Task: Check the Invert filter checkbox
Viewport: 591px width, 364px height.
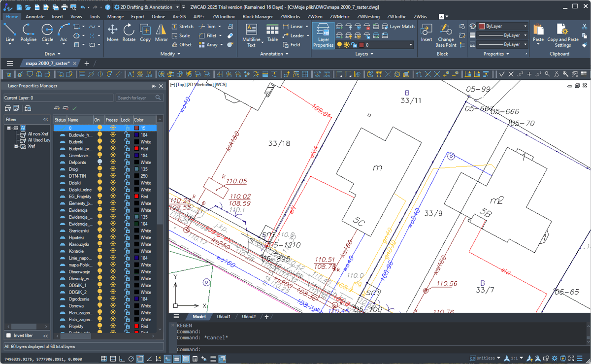Action: 8,335
